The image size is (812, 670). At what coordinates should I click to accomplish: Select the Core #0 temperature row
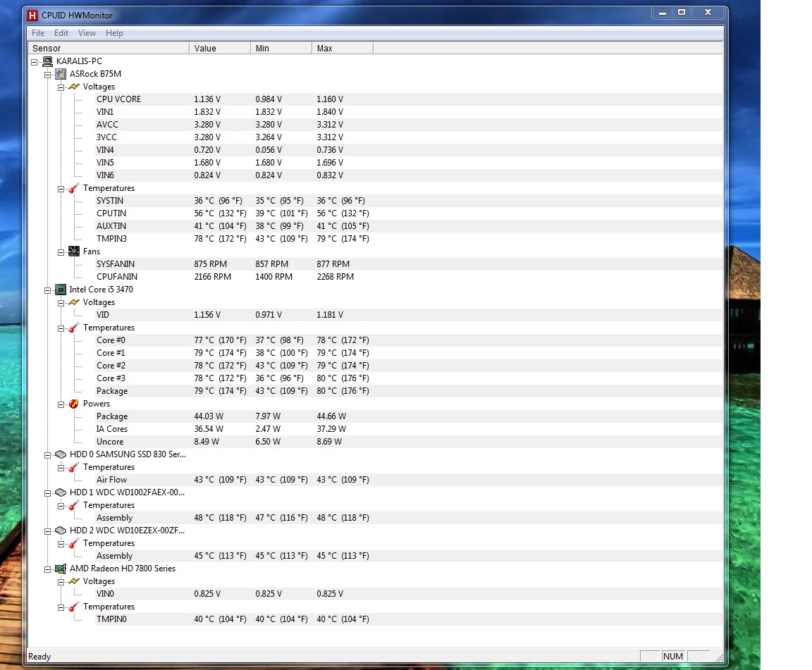coord(409,340)
